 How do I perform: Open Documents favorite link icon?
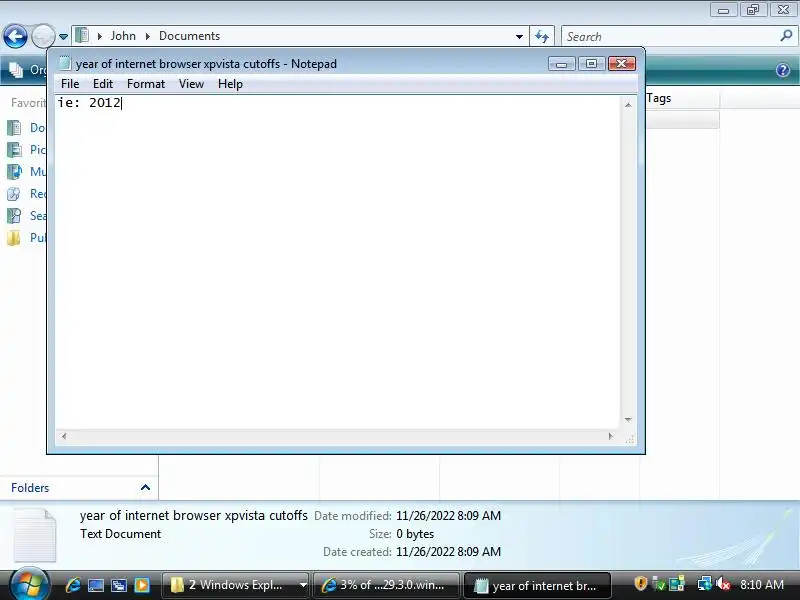14,128
